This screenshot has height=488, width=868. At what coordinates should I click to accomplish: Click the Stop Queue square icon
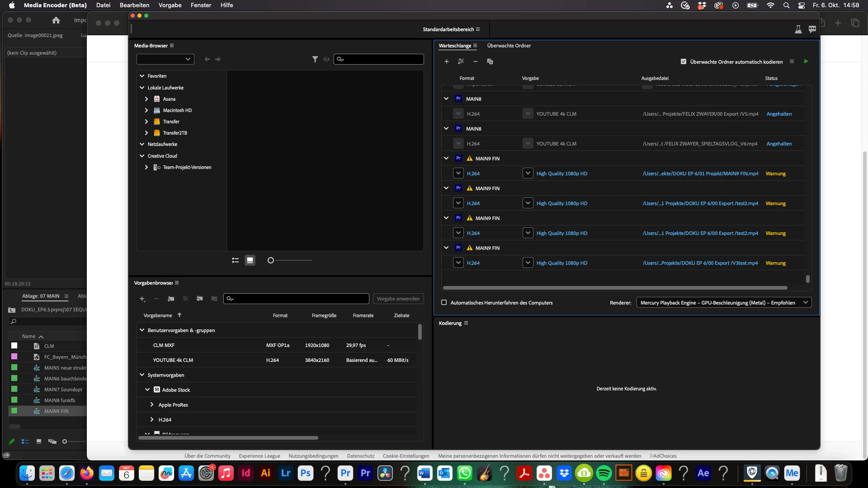click(792, 61)
